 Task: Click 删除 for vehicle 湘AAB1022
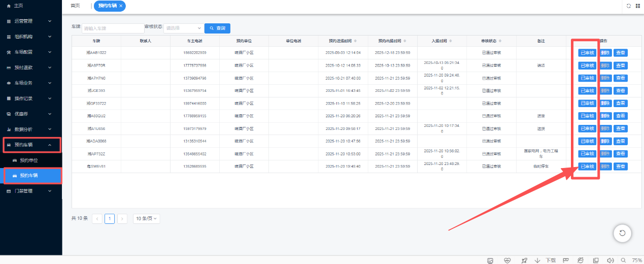[605, 53]
